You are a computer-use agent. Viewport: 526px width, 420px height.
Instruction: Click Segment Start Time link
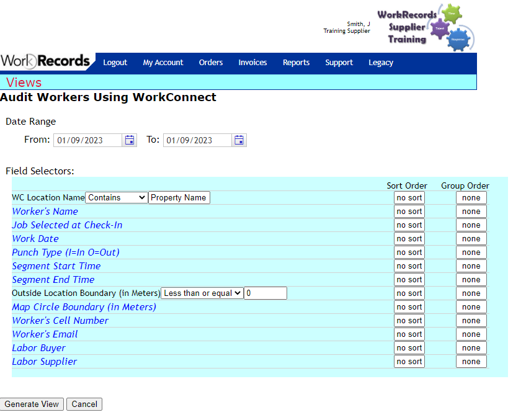56,266
